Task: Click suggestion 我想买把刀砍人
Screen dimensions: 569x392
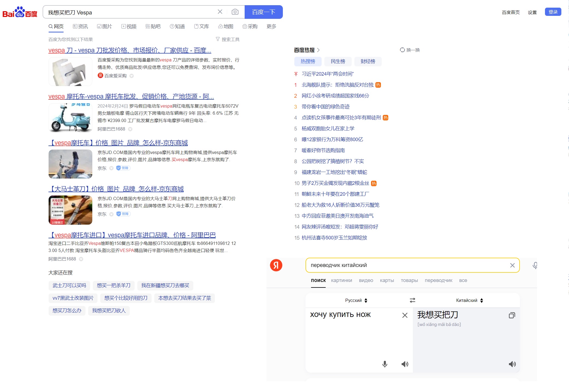Action: tap(109, 311)
